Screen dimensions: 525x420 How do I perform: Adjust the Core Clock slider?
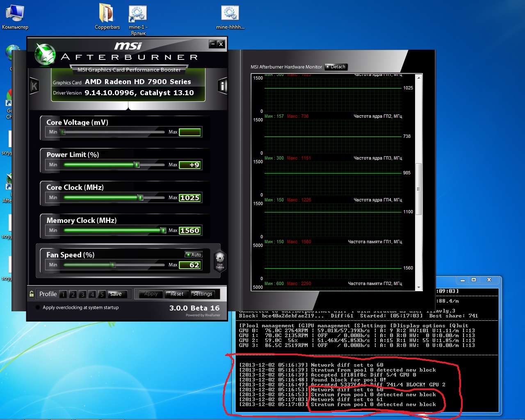(141, 198)
